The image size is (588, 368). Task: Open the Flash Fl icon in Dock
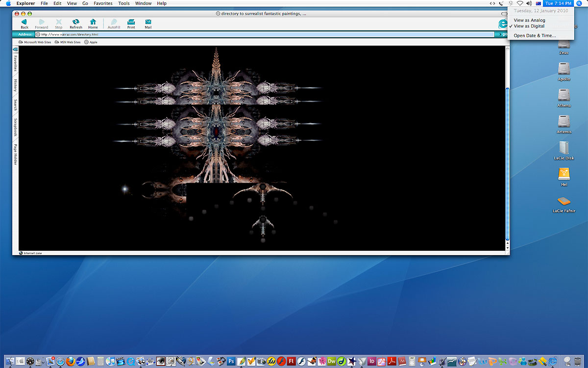[291, 361]
